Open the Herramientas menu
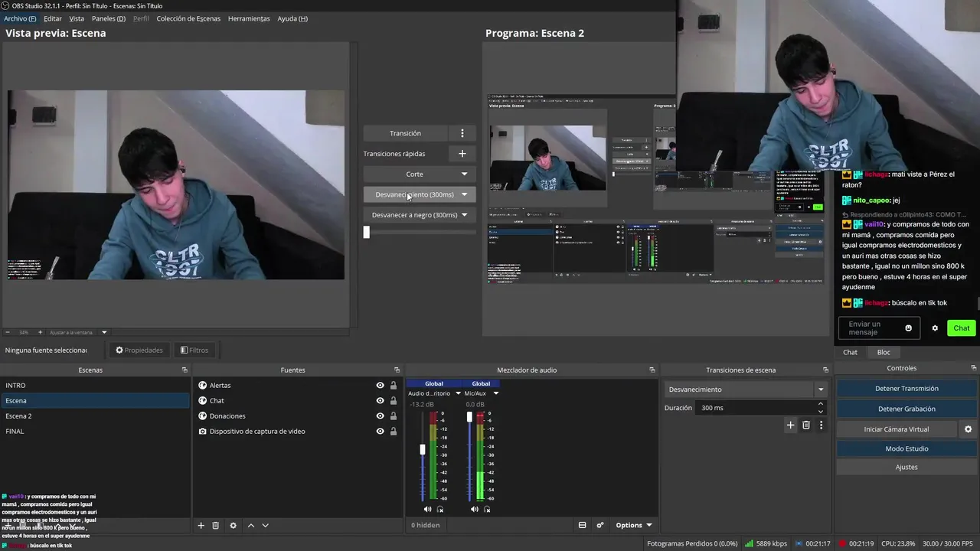Viewport: 980px width, 551px height. coord(249,18)
